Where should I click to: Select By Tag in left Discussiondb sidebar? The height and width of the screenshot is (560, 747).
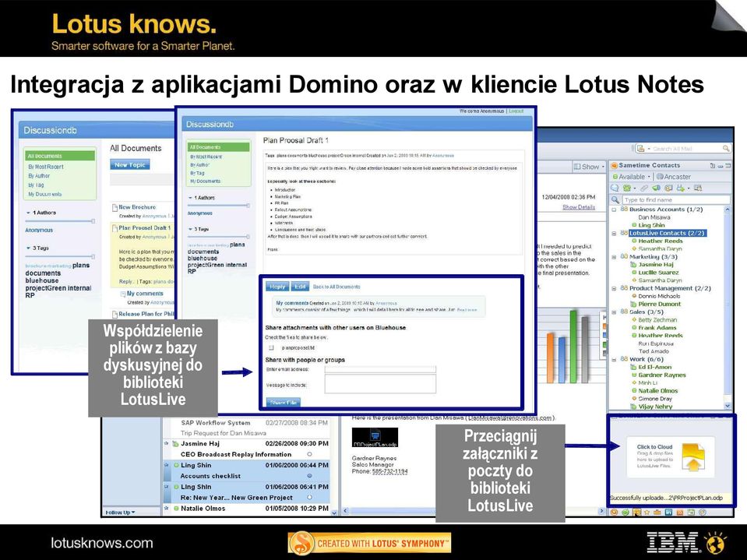click(x=36, y=185)
